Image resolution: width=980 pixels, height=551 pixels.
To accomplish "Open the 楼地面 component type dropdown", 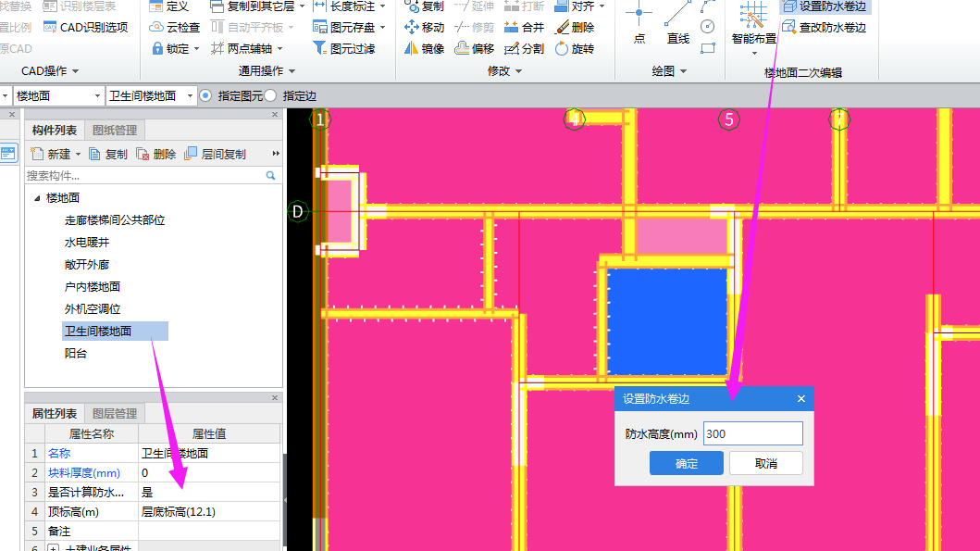I will coord(97,95).
